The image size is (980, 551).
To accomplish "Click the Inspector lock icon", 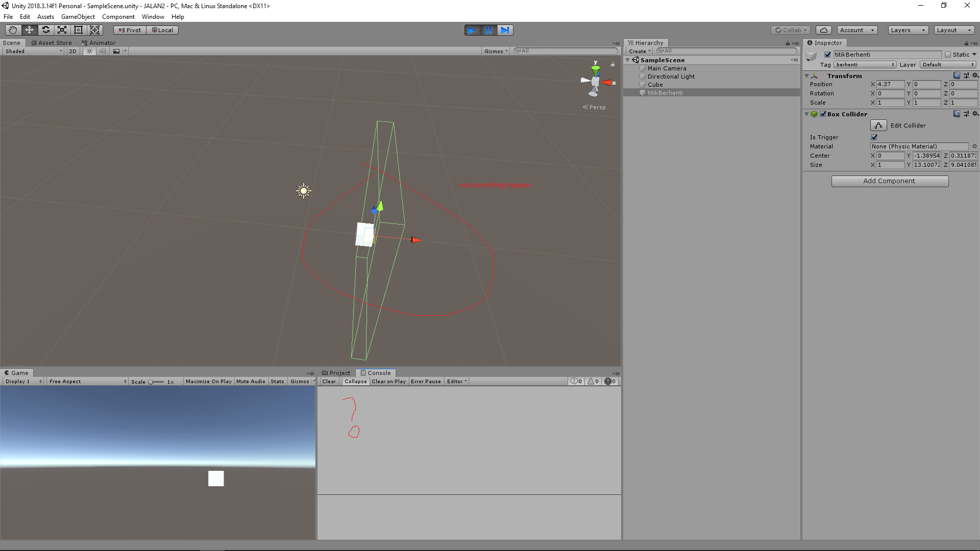I will coord(966,43).
